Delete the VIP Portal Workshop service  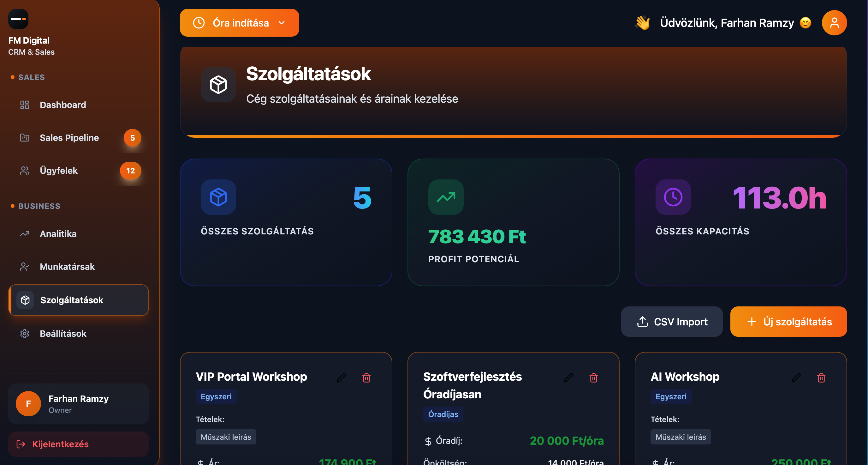point(366,378)
